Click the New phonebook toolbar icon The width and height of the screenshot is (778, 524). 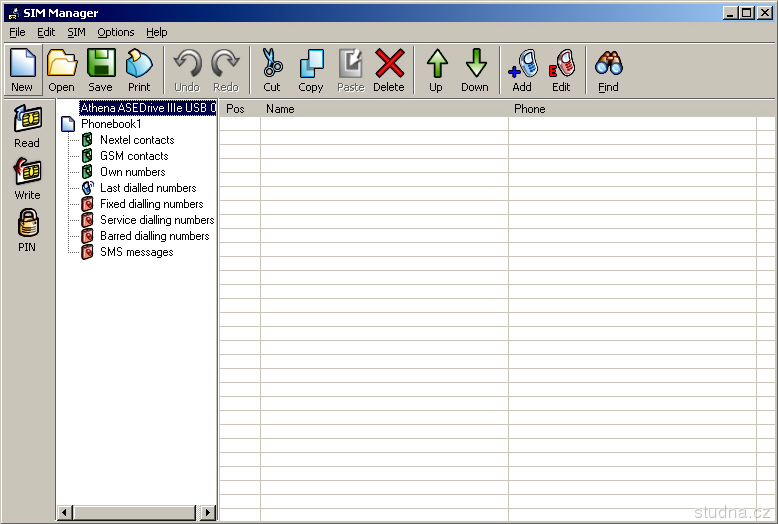[x=22, y=70]
